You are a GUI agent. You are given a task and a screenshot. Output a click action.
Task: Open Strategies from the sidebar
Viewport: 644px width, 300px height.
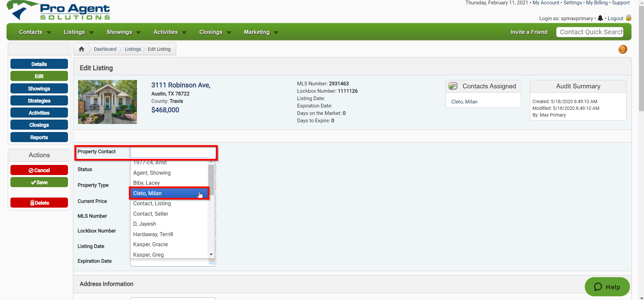pyautogui.click(x=39, y=101)
